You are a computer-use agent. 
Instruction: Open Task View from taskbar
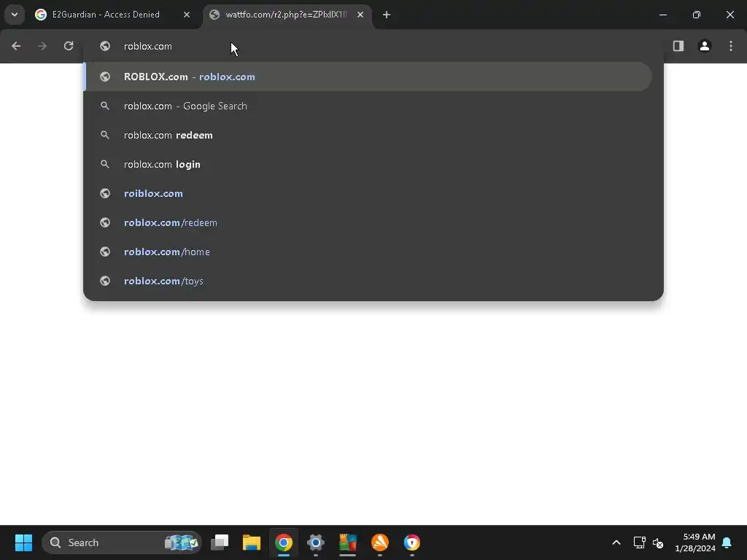point(220,542)
